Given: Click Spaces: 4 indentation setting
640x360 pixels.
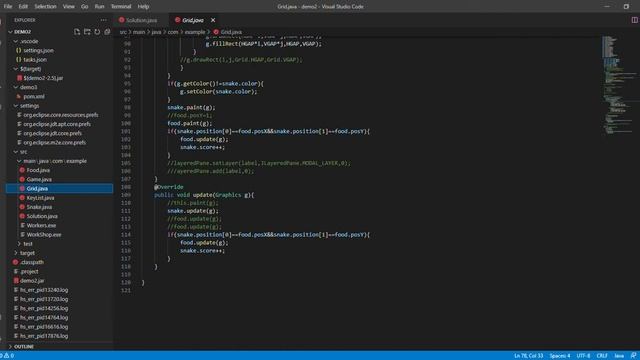Looking at the screenshot, I should pos(560,356).
